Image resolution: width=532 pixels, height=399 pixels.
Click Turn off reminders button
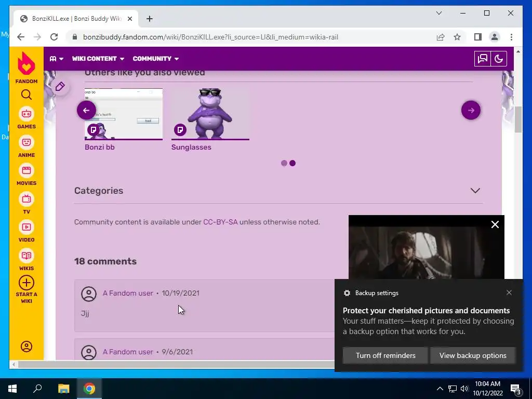click(385, 355)
